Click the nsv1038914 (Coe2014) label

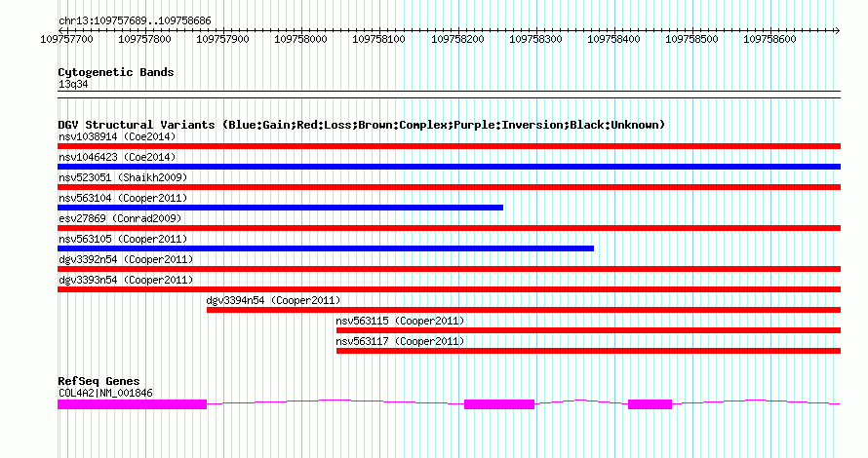117,136
